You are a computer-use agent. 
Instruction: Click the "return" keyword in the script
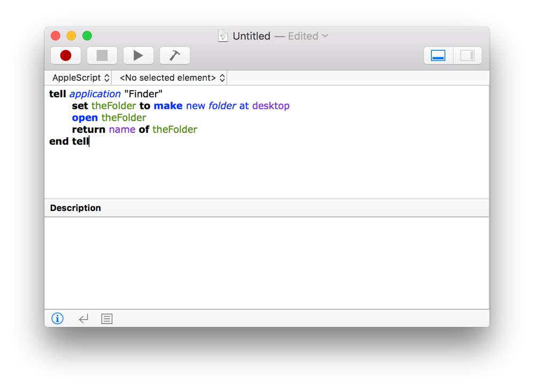click(x=89, y=130)
